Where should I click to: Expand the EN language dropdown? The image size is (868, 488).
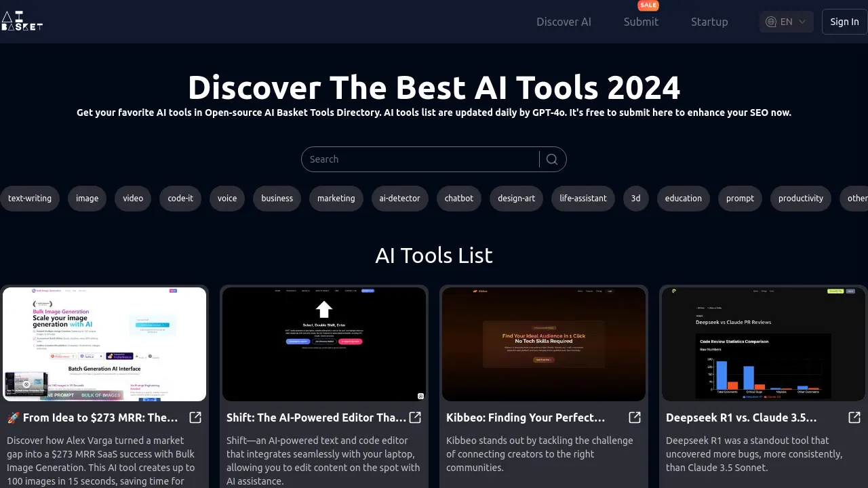click(787, 22)
